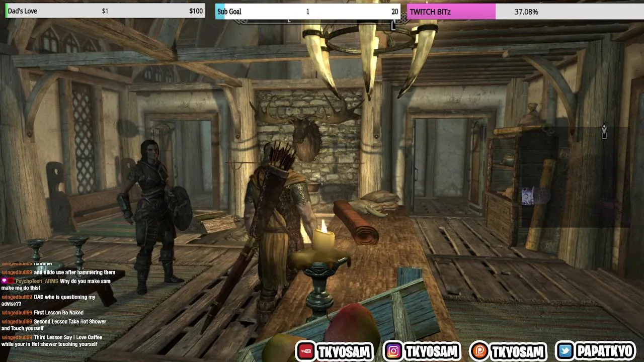Click the floating quest marker arrow

pos(604,131)
